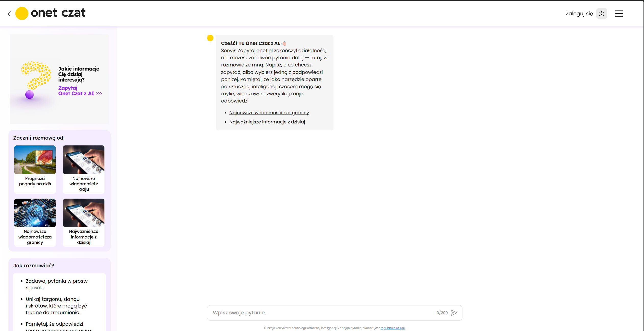Open the hamburger menu

click(x=619, y=14)
